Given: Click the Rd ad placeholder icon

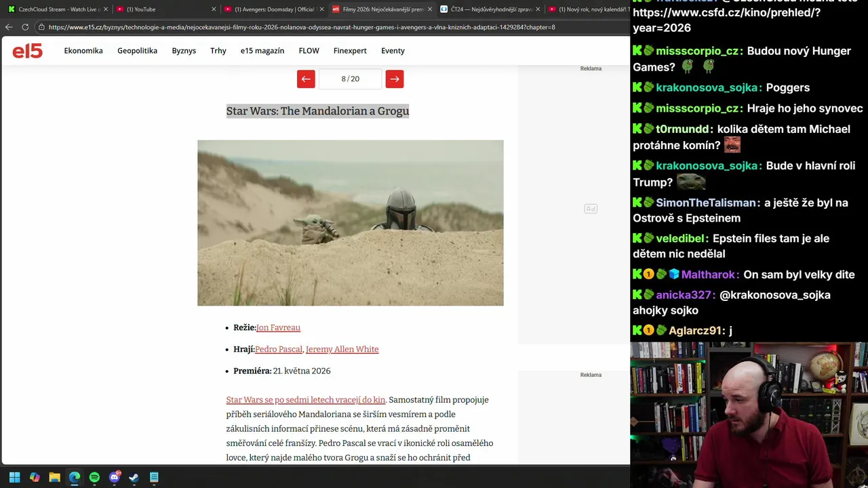Looking at the screenshot, I should (x=591, y=209).
